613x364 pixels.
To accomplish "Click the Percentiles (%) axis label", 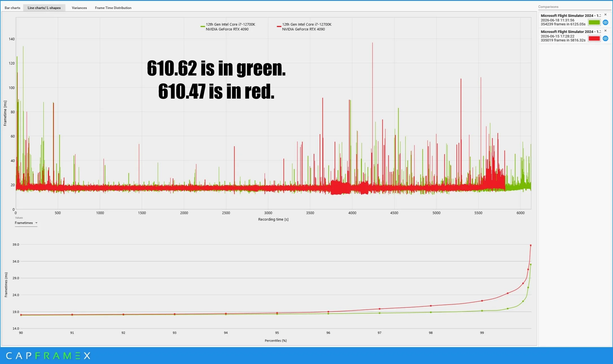I will [x=276, y=341].
